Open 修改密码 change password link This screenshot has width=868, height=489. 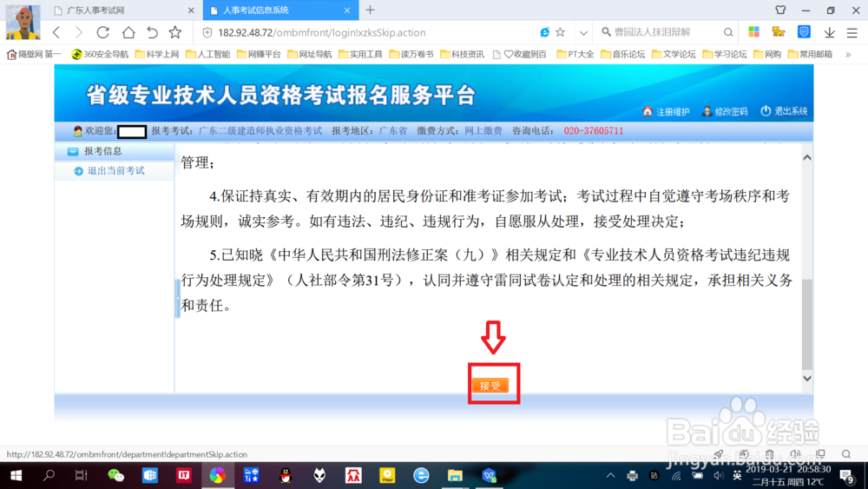coord(725,111)
